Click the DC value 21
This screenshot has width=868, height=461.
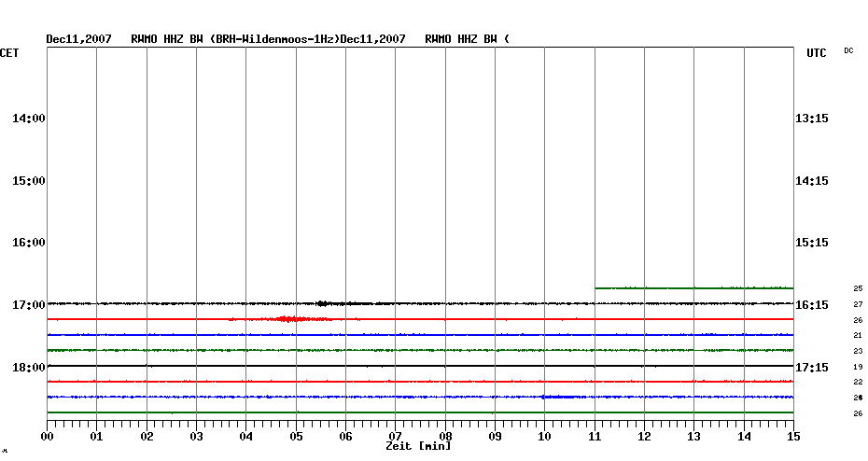tap(858, 335)
